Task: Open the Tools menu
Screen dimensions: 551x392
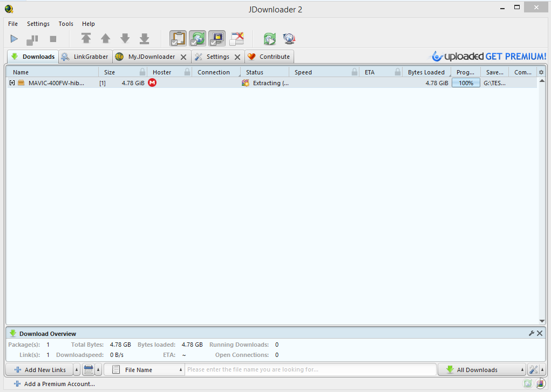Action: point(66,24)
